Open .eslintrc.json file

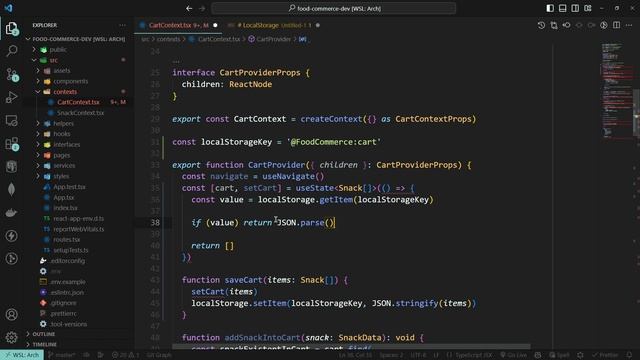[x=67, y=293]
